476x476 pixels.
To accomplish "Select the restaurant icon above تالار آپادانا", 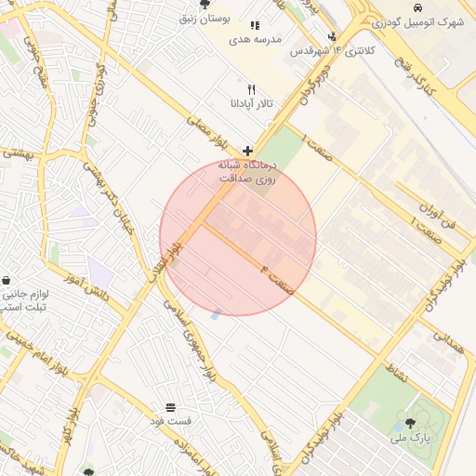I will tap(252, 90).
